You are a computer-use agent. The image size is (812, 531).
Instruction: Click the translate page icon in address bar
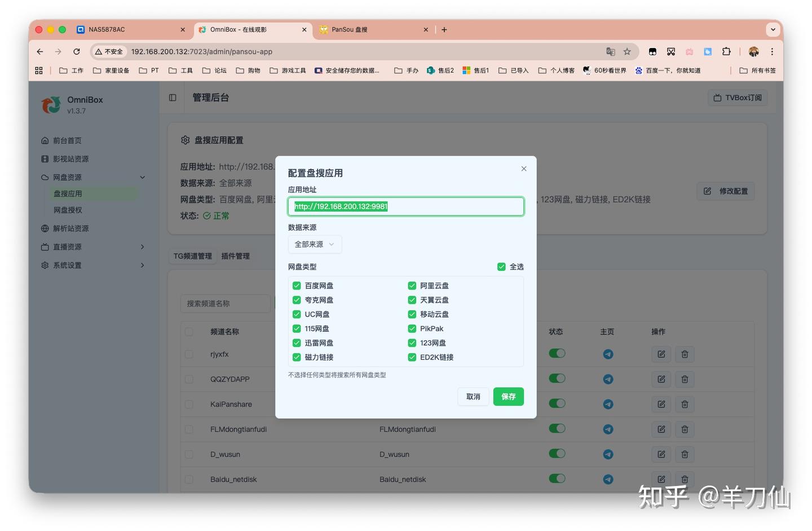click(x=610, y=51)
